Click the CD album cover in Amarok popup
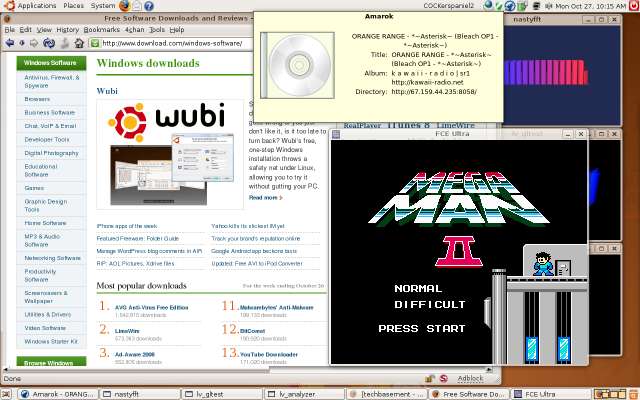 [x=297, y=65]
